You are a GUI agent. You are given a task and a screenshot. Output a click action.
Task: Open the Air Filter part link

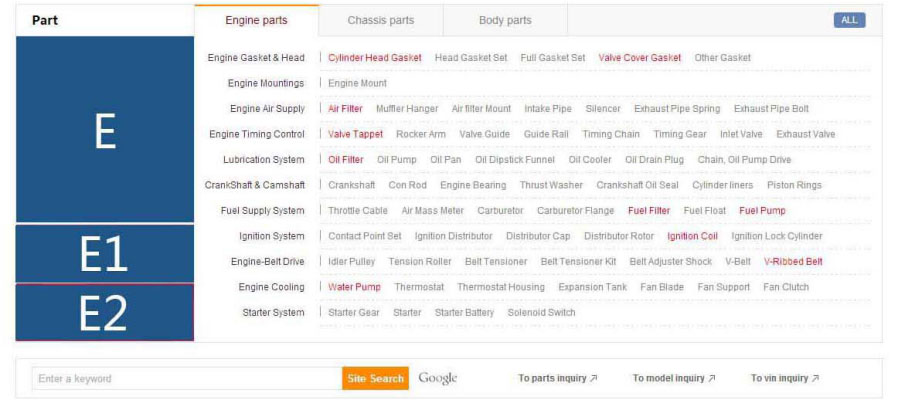click(x=346, y=109)
